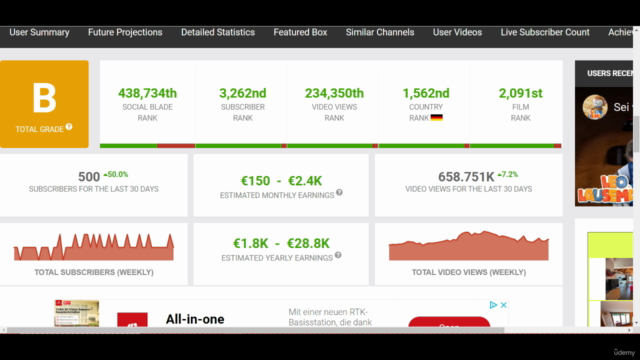Click €1.8K - €28.8K yearly earnings
The width and height of the screenshot is (640, 360).
coord(281,243)
